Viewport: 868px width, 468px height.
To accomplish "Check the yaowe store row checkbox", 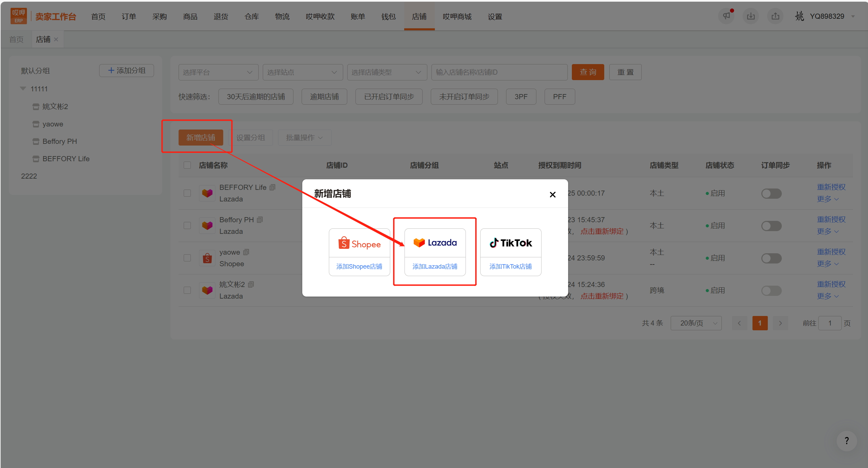I will pyautogui.click(x=187, y=258).
